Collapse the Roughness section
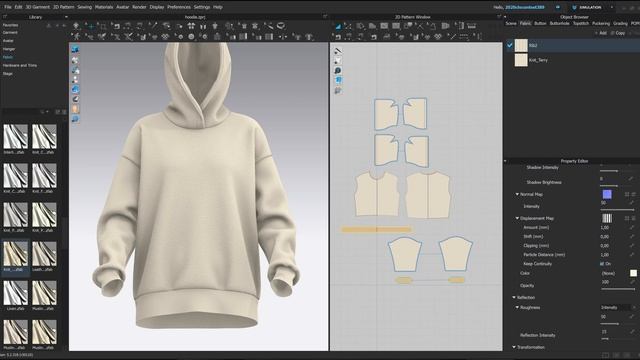Screen dimensions: 640x360 (x=517, y=307)
